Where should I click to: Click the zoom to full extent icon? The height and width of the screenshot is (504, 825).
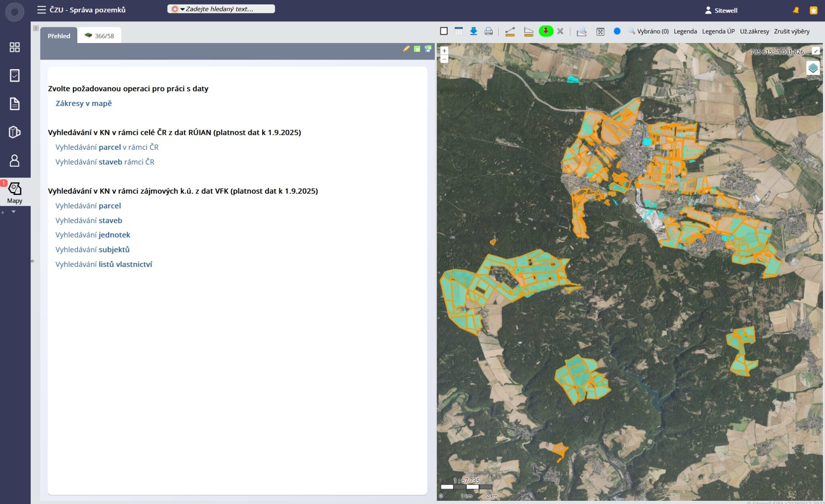tap(600, 31)
